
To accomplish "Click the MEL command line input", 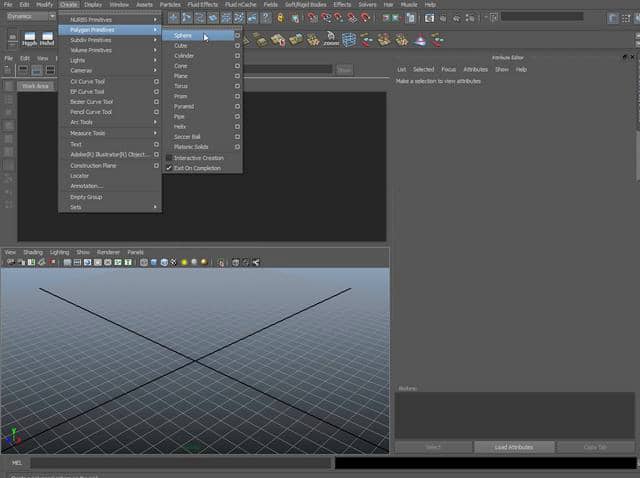I will pyautogui.click(x=180, y=463).
